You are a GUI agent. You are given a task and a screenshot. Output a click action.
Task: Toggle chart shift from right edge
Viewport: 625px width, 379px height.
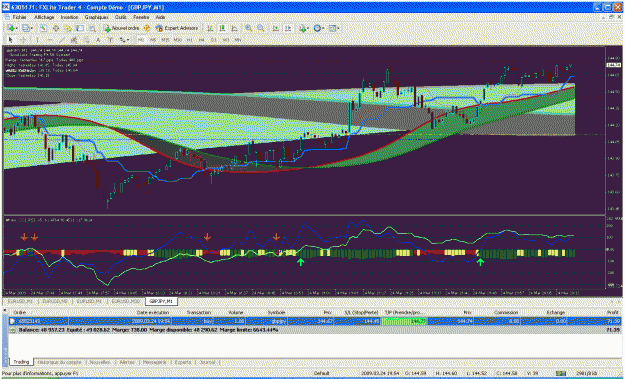click(x=288, y=28)
